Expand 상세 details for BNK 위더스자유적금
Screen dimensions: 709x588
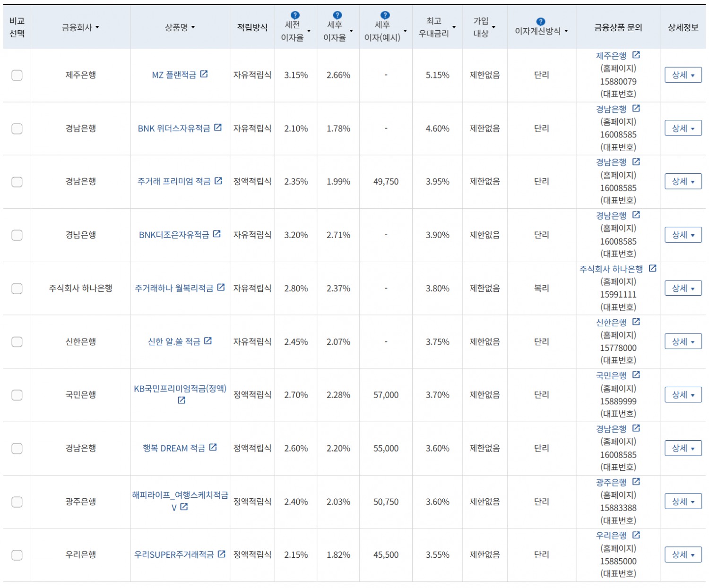click(x=683, y=128)
